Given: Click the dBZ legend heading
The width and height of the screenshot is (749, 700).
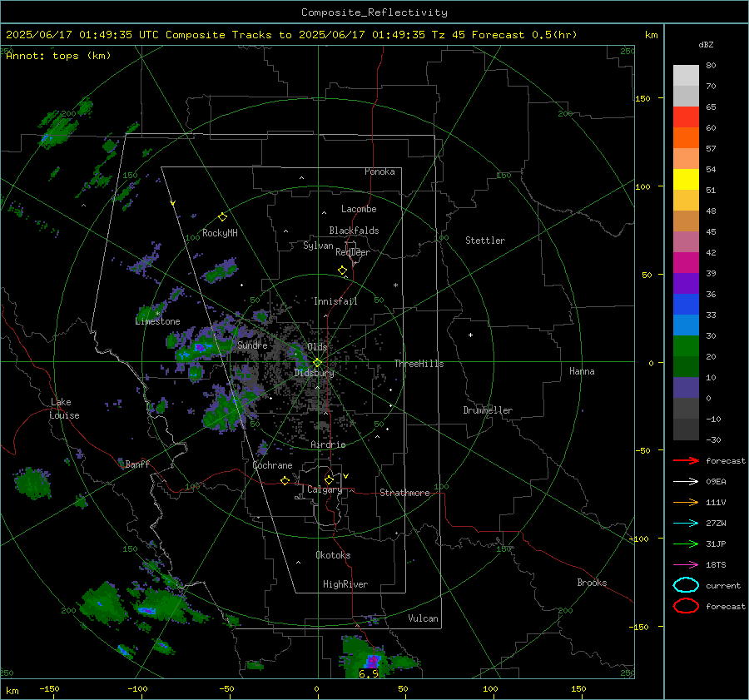Looking at the screenshot, I should click(x=706, y=45).
